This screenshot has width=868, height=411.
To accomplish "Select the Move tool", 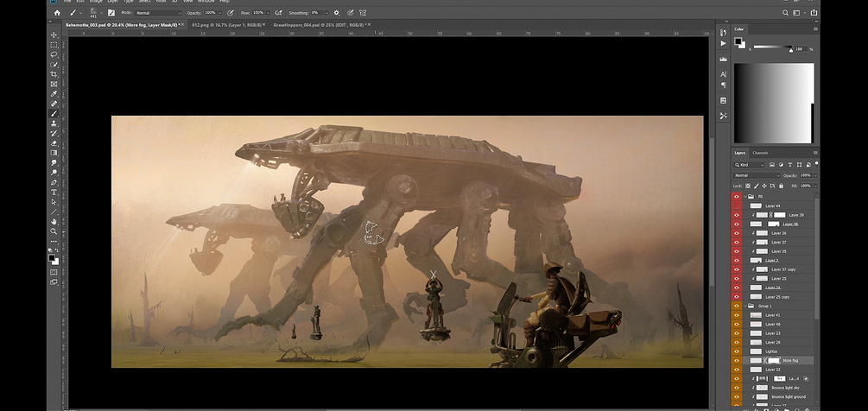I will 54,35.
